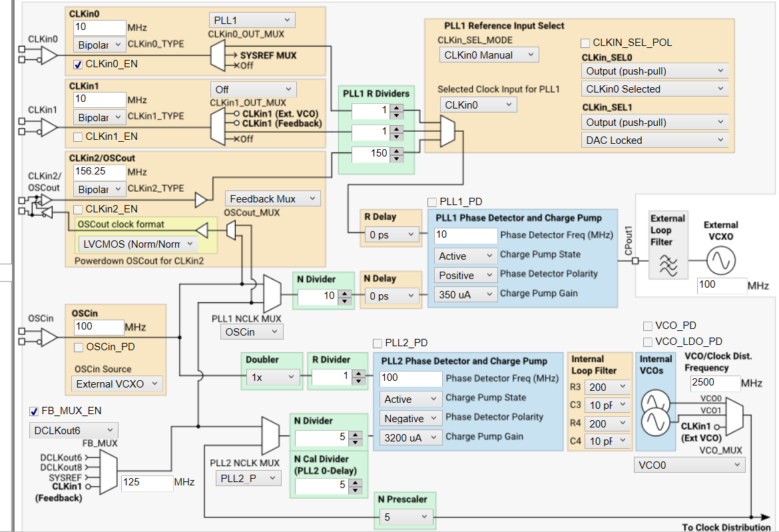Check the PLL2_PD checkbox
779x532 pixels.
point(378,344)
